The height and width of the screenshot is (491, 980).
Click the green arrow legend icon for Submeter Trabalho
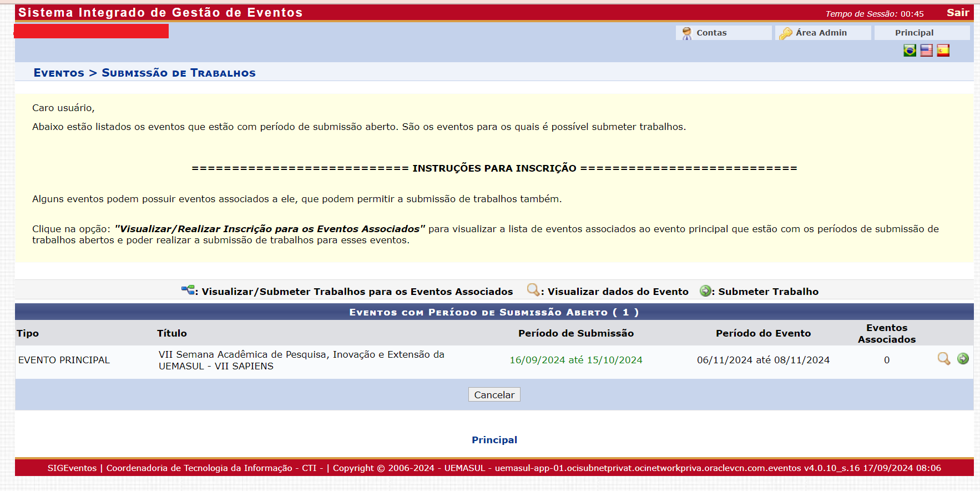tap(705, 291)
